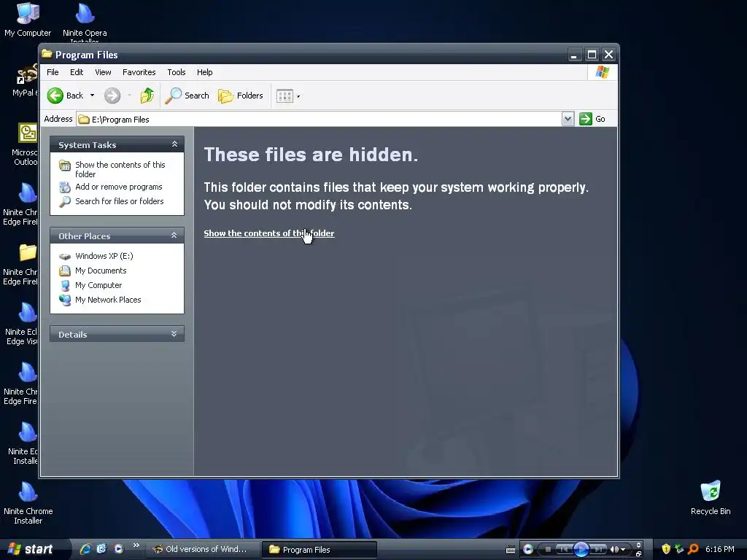Viewport: 747px width, 560px height.
Task: Open the Edit menu
Action: (x=77, y=72)
